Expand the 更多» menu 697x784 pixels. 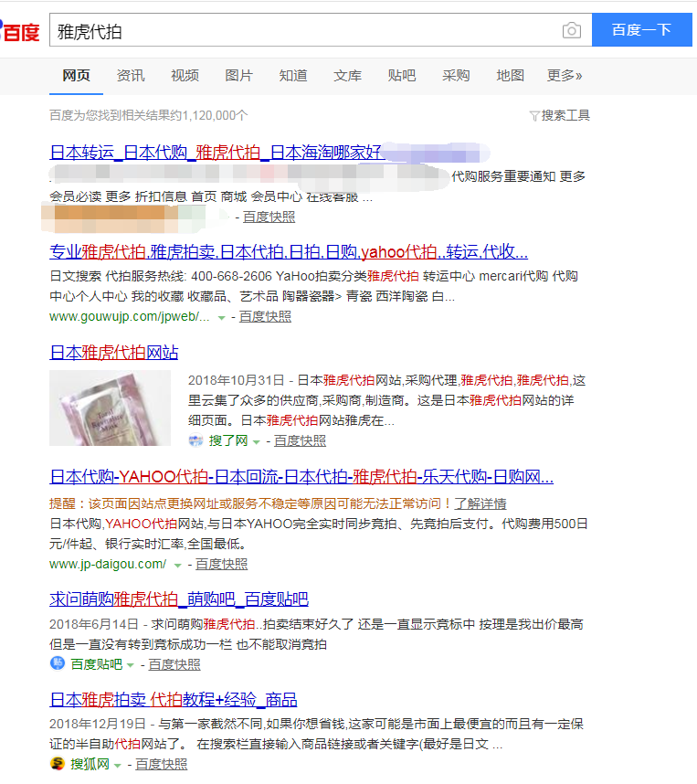[565, 76]
